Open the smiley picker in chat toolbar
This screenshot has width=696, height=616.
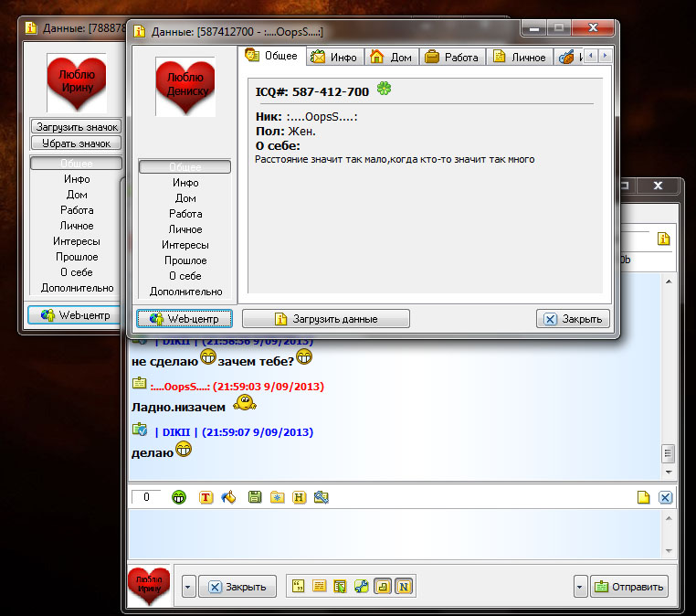(179, 497)
